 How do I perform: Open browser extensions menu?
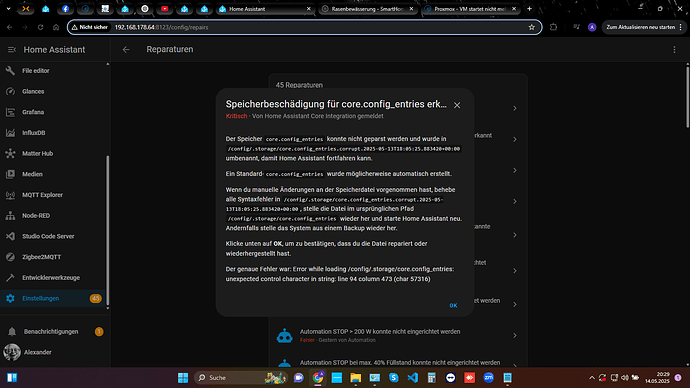(553, 27)
